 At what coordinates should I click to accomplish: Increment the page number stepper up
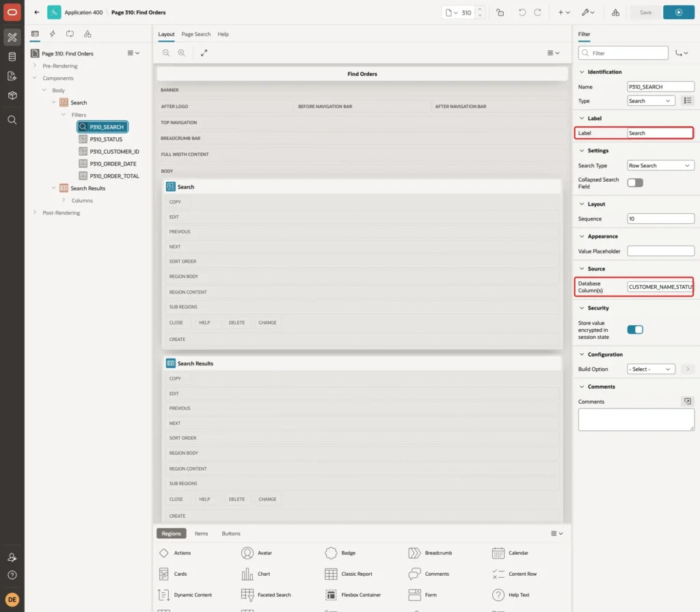click(x=480, y=9)
